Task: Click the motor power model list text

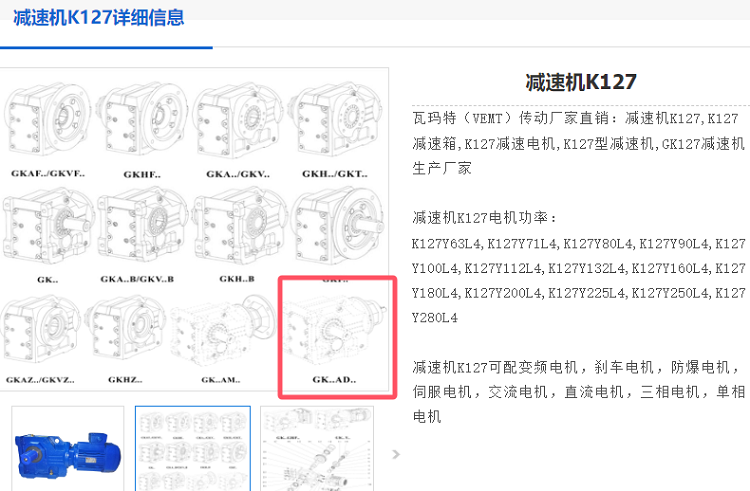Action: (x=579, y=281)
